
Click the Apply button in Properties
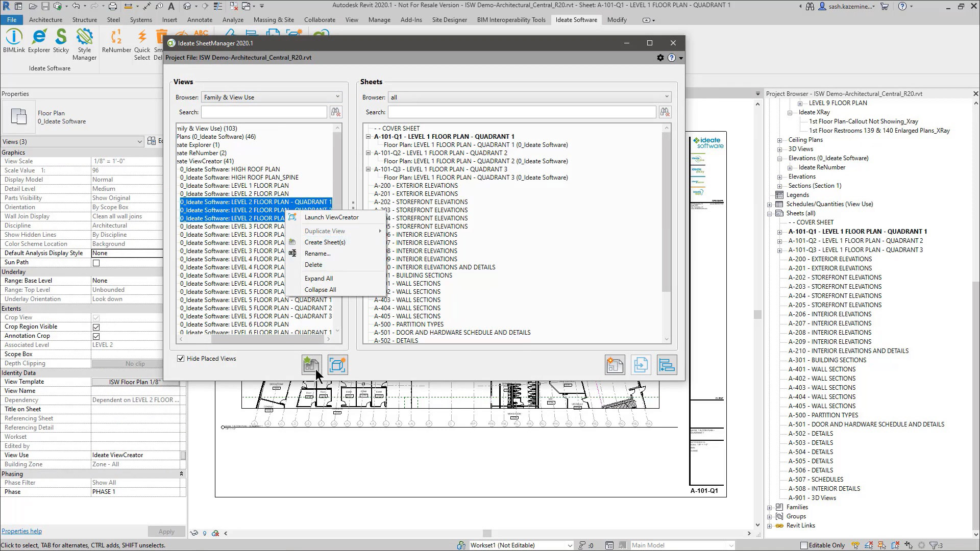pyautogui.click(x=166, y=532)
